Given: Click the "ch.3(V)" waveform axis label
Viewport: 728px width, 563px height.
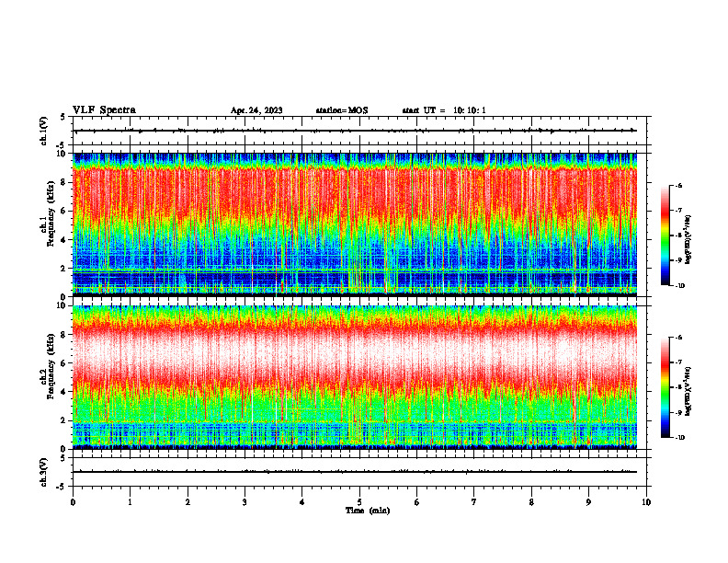Looking at the screenshot, I should [44, 472].
